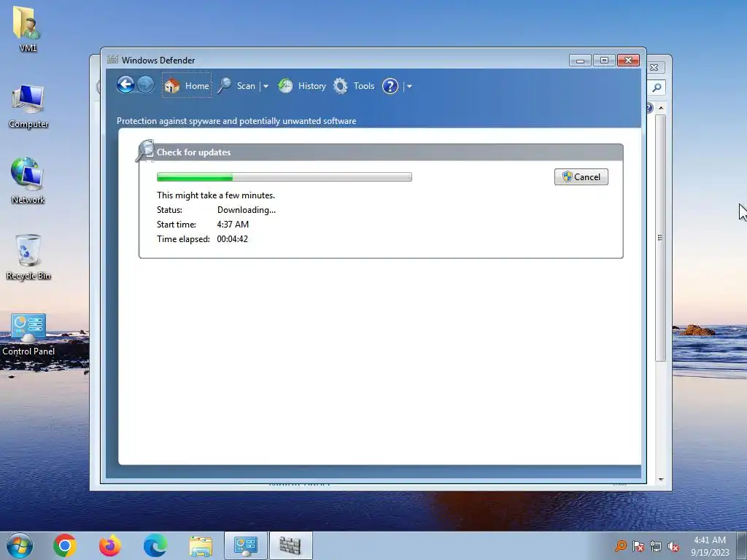This screenshot has width=747, height=560.
Task: Click the 'Downloading...' status text
Action: point(247,210)
